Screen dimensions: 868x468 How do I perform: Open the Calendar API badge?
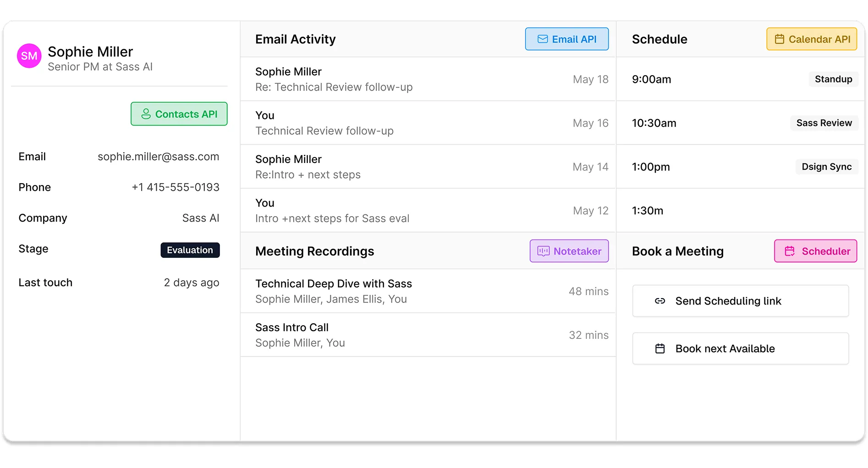coord(812,39)
